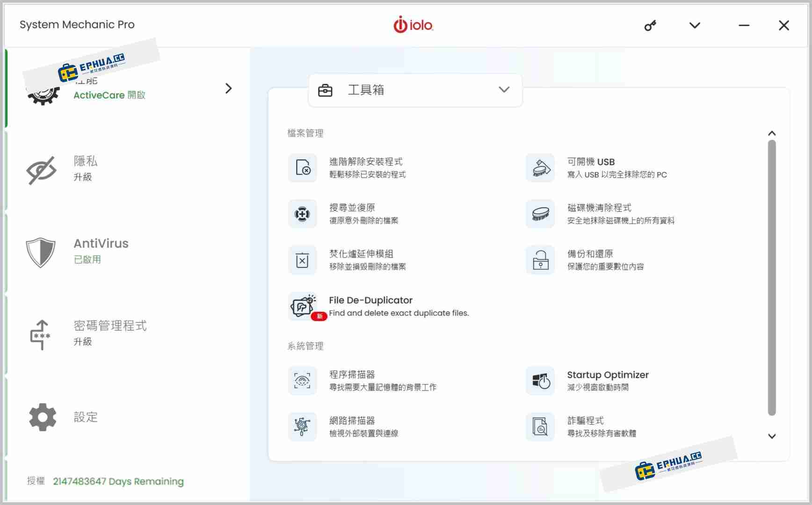Open the advanced uninstaller icon
The image size is (812, 505).
pyautogui.click(x=303, y=168)
